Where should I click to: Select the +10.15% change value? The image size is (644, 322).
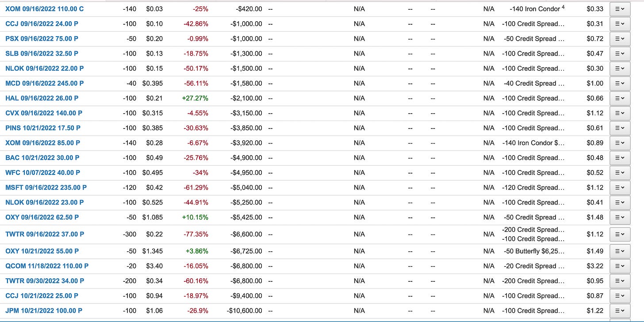[x=195, y=217]
